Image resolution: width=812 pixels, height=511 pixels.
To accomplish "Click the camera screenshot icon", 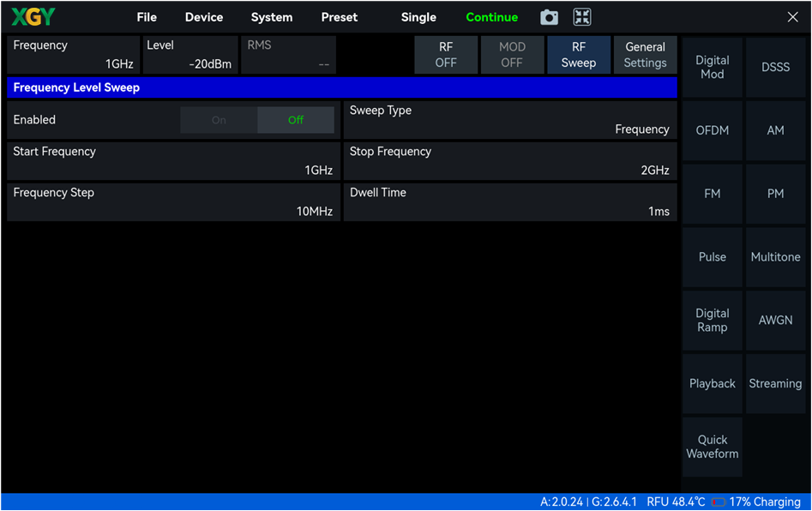I will pos(549,18).
